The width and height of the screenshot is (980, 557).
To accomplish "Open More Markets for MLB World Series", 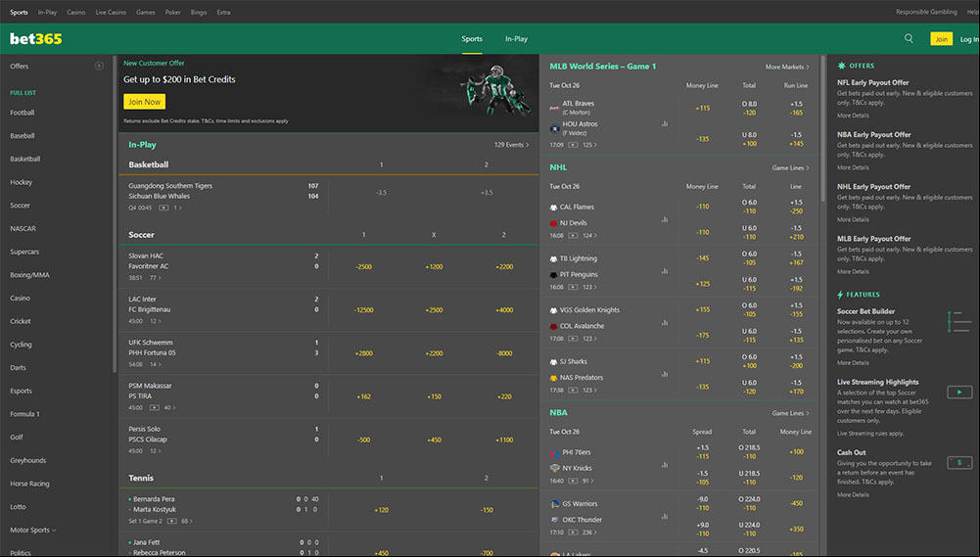I will coord(787,67).
